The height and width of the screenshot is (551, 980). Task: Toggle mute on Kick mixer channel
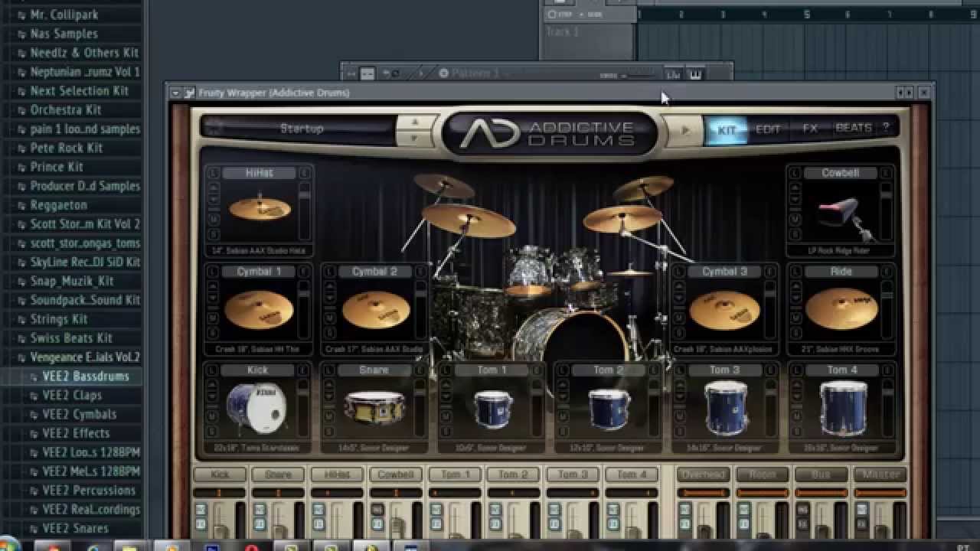(201, 509)
